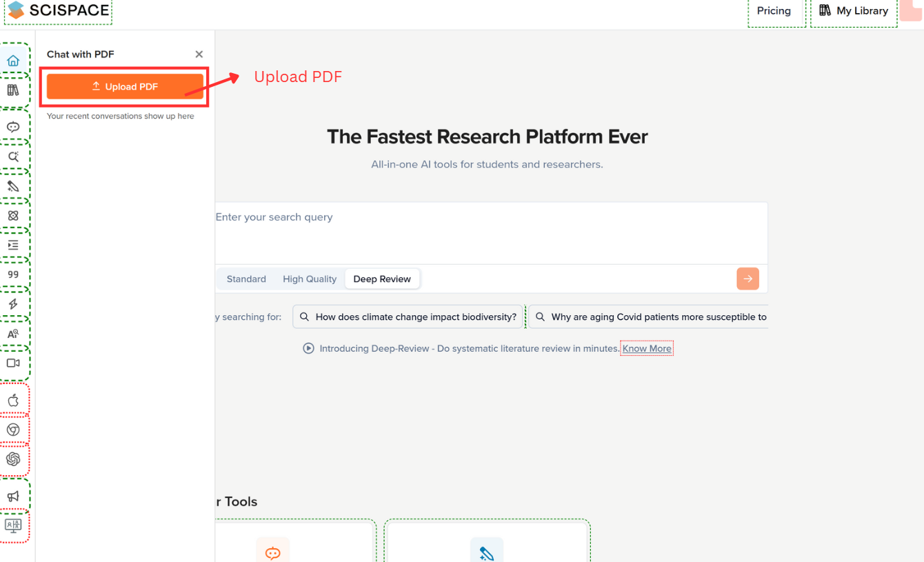The height and width of the screenshot is (562, 924).
Task: Open the chat bubble icon in sidebar
Action: [x=13, y=127]
